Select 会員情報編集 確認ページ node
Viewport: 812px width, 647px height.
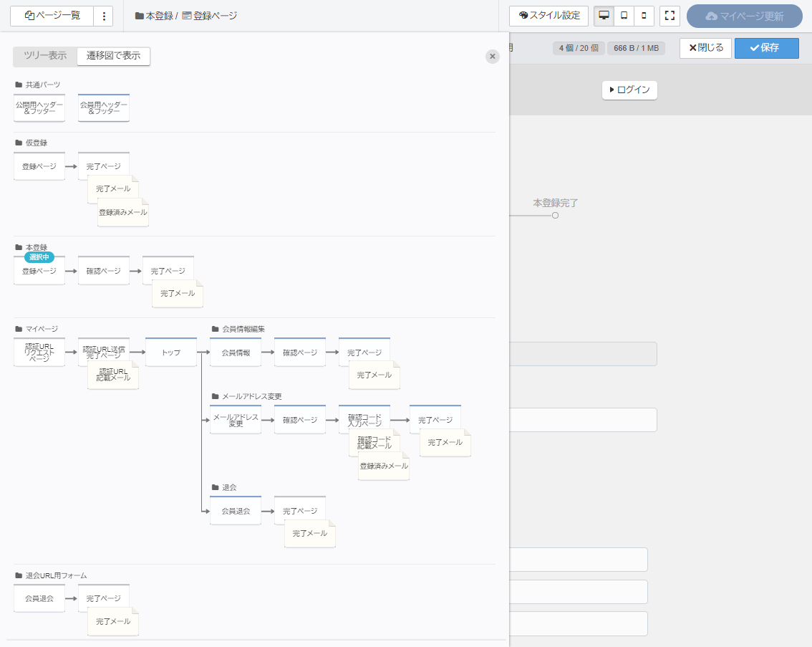300,353
